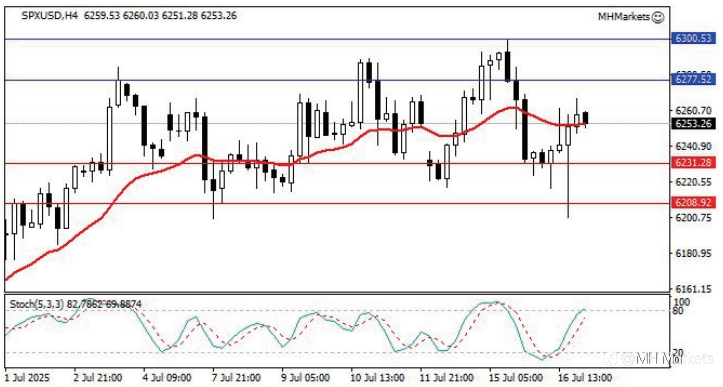Select the 6231.28 red price level label
Viewport: 723px width, 387px height.
pos(693,162)
